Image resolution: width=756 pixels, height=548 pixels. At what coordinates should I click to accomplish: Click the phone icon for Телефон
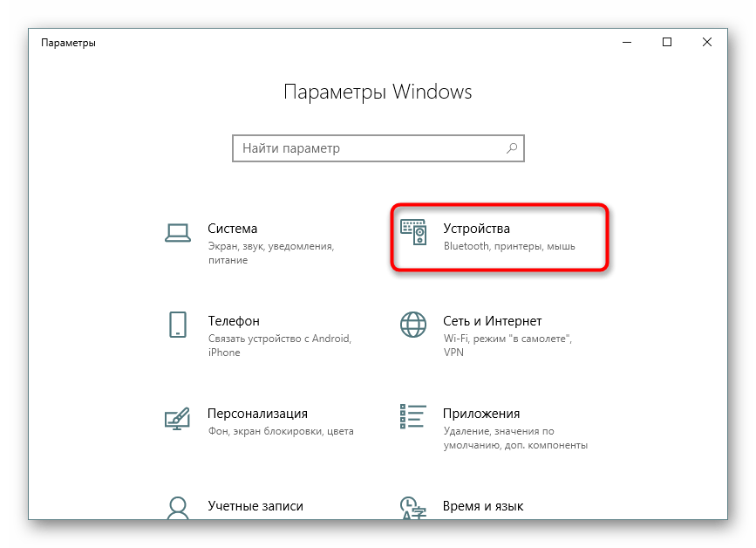(x=177, y=324)
